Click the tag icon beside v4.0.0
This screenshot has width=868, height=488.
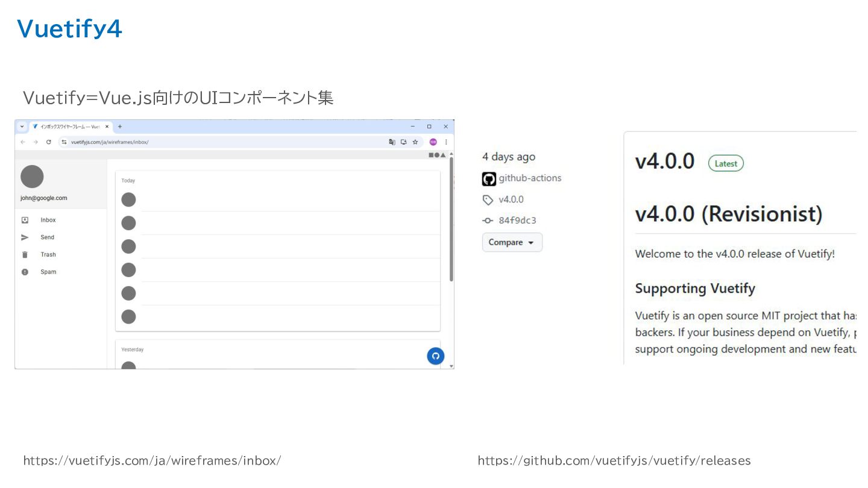(x=488, y=200)
